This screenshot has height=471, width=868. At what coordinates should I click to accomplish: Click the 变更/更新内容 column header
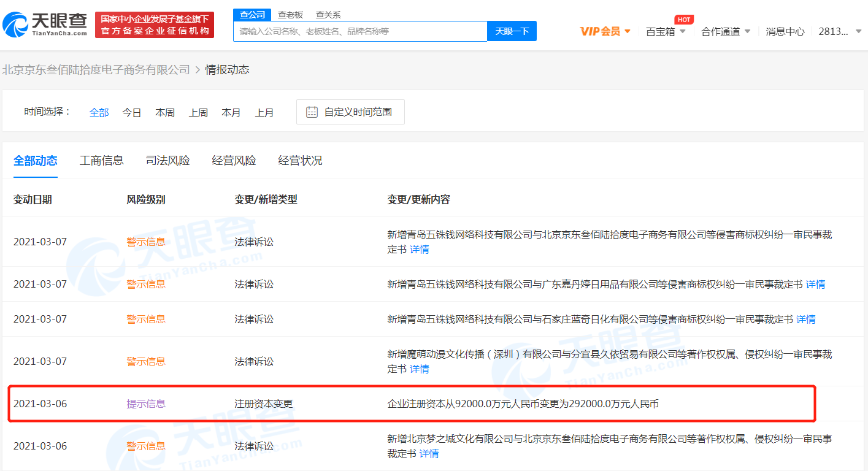tap(419, 199)
